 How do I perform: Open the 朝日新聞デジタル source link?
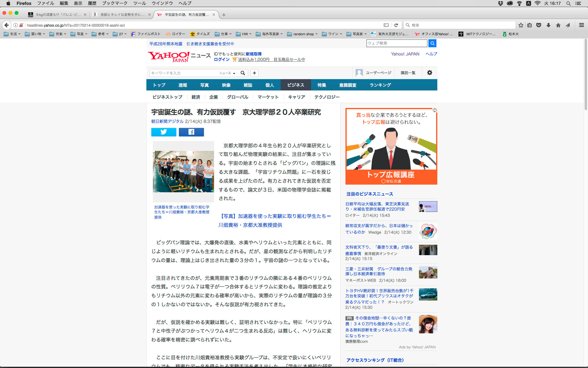[167, 121]
